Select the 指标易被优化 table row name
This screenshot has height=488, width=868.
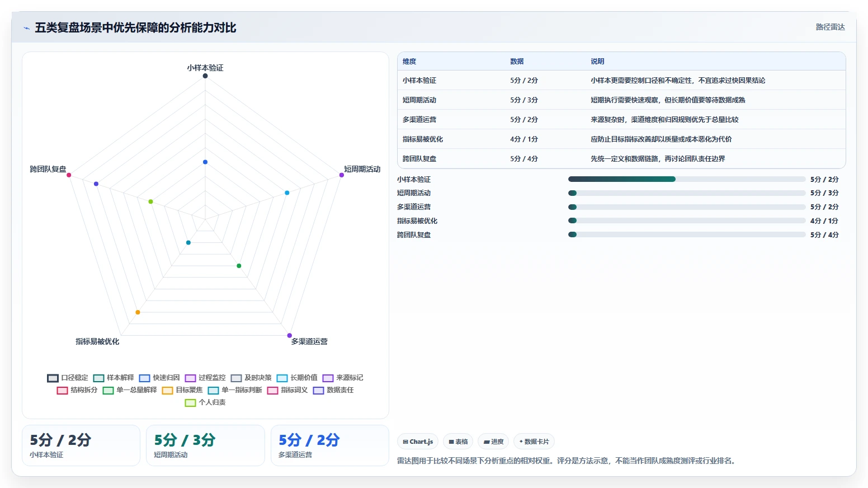coord(423,139)
